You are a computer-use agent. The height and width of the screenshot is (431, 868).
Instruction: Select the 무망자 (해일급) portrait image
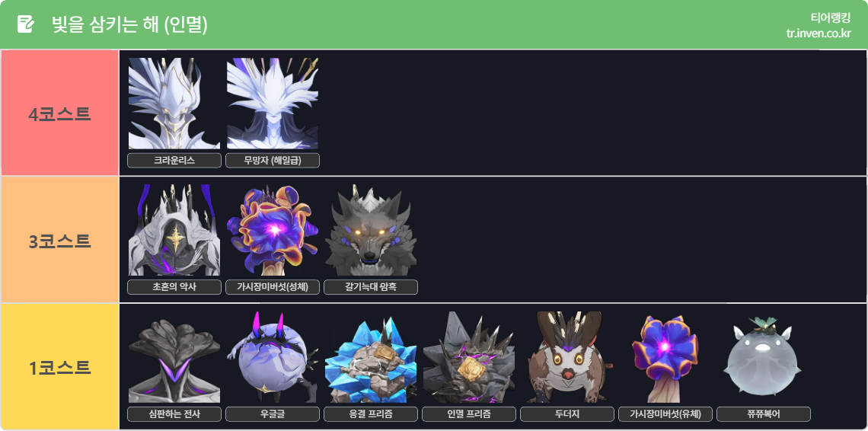[273, 104]
